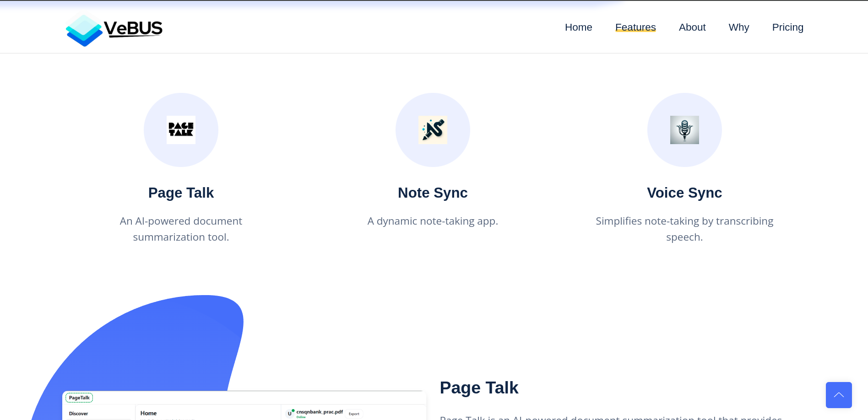The image size is (868, 420).
Task: Select the Features navigation item
Action: (635, 27)
